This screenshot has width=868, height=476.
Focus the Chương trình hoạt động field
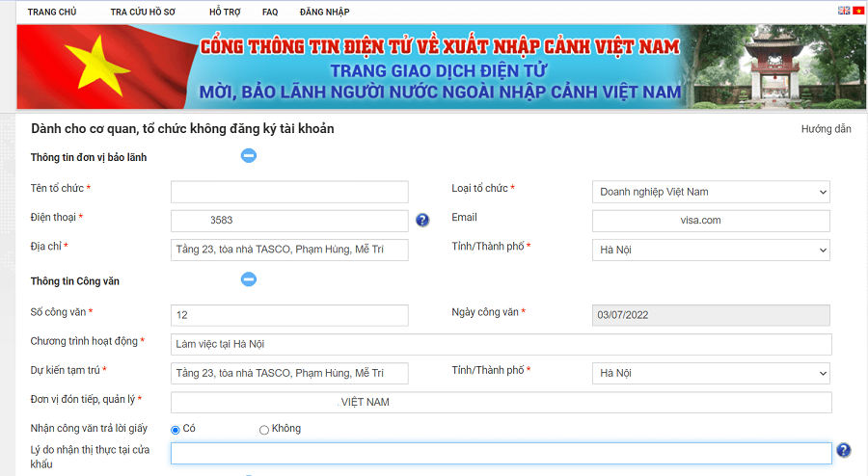501,344
